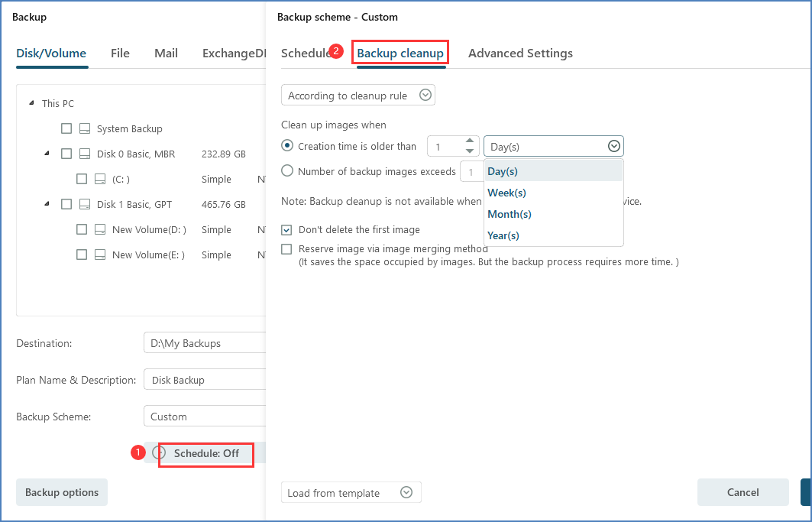Click the Disk 1 Basic GPT disk icon

point(85,205)
